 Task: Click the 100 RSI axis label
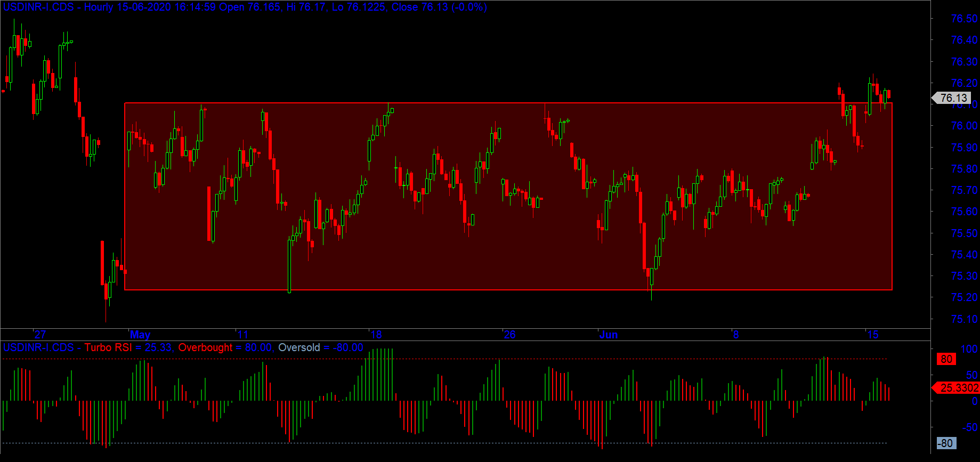(969, 349)
